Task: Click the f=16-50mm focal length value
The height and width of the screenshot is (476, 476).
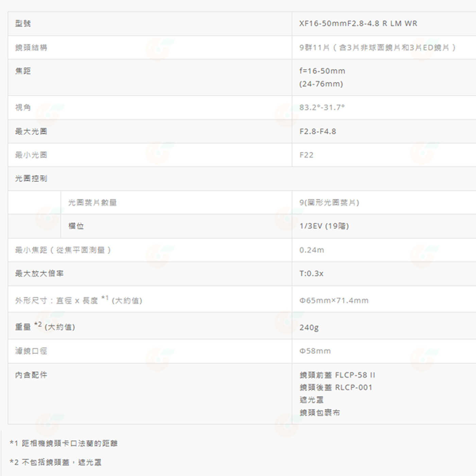Action: point(322,71)
